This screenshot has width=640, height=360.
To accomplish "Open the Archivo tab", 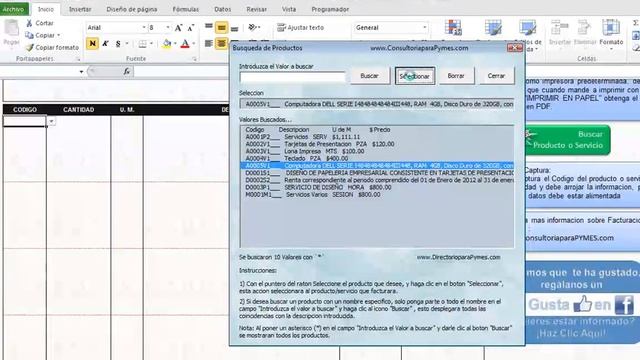I will 14,9.
